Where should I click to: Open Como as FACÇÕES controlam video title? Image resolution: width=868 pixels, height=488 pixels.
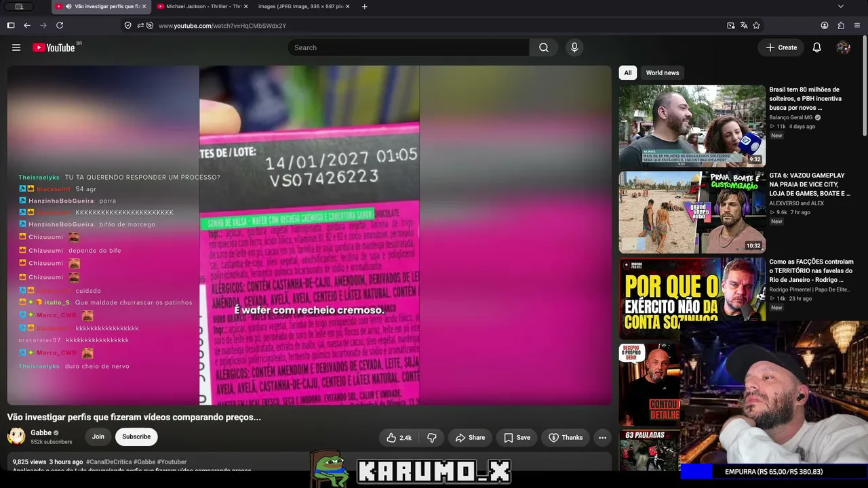(811, 270)
